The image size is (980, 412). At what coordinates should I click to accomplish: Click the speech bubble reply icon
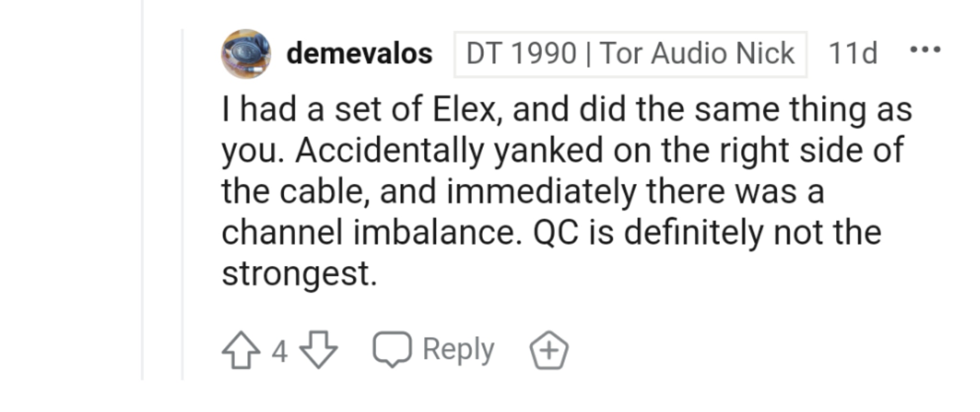coord(392,349)
